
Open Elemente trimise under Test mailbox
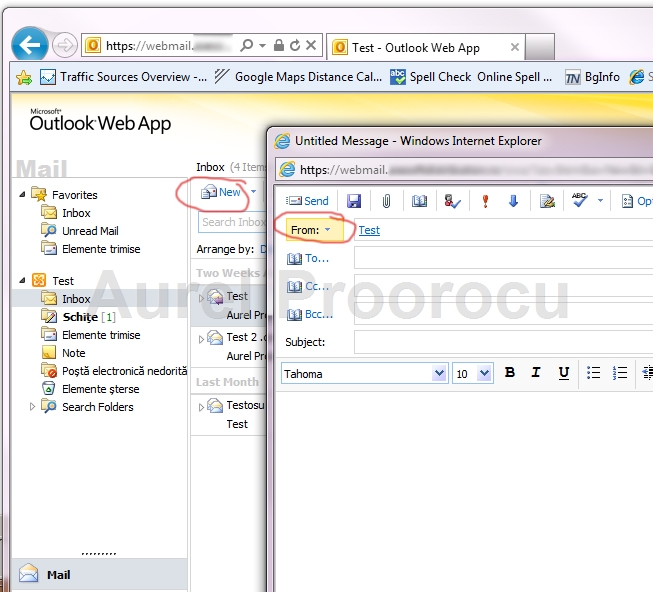point(91,335)
